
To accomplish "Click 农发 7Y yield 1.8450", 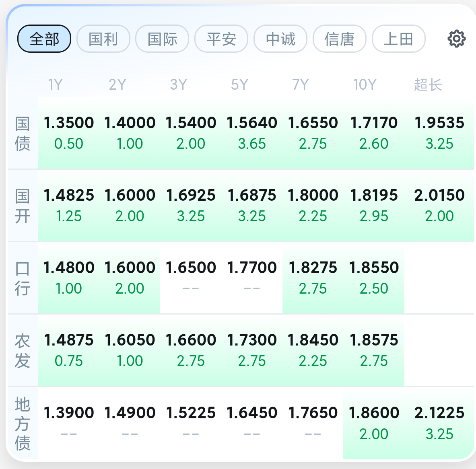I will pyautogui.click(x=313, y=340).
